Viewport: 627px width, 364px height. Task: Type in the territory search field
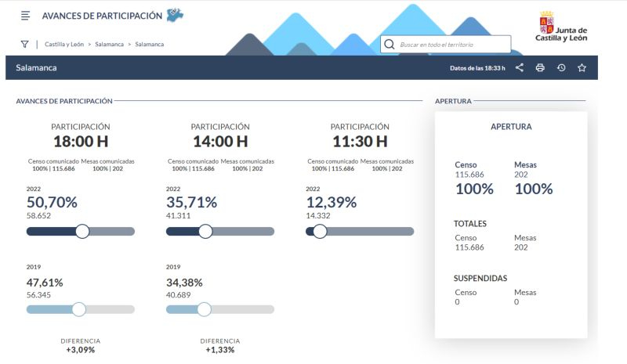[x=453, y=45]
